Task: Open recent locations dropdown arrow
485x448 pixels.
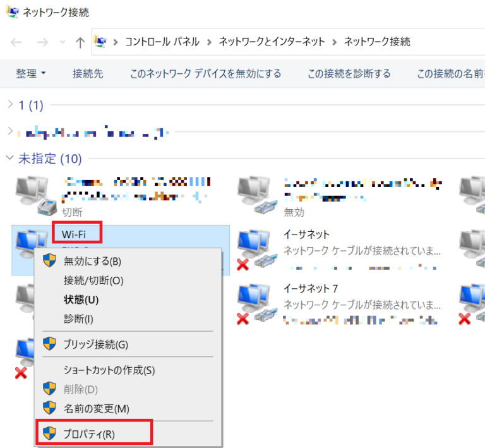Action: pyautogui.click(x=63, y=42)
